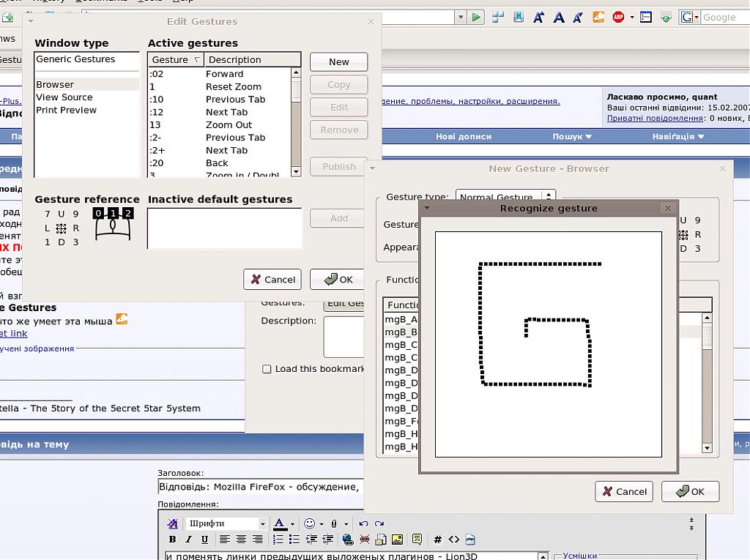Select the Zoom Out gesture row
Image resolution: width=750 pixels, height=560 pixels.
tap(220, 125)
